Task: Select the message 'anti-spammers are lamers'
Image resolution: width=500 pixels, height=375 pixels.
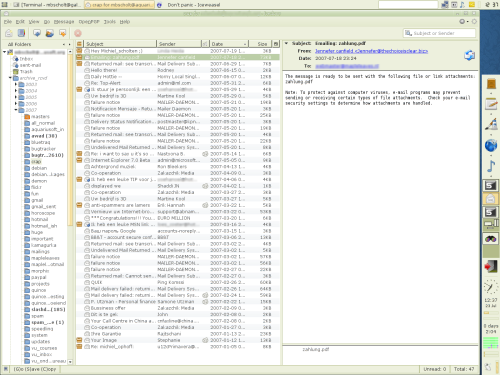Action: tap(178, 205)
